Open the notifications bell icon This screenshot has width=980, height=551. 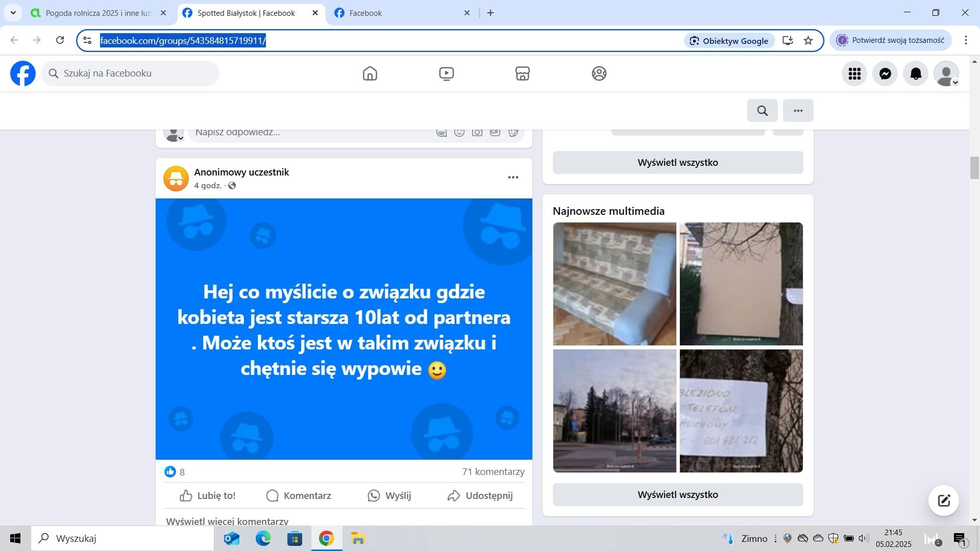916,73
